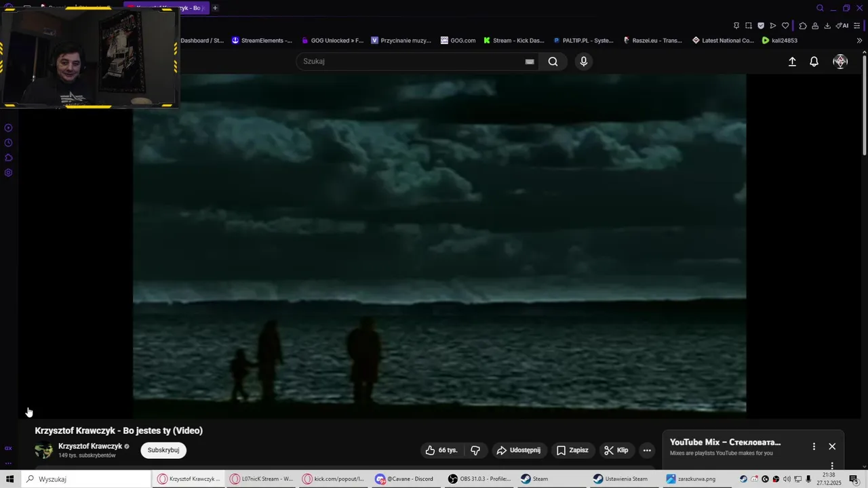Image resolution: width=868 pixels, height=488 pixels.
Task: Open the sidebar settings gear icon
Action: 8,173
